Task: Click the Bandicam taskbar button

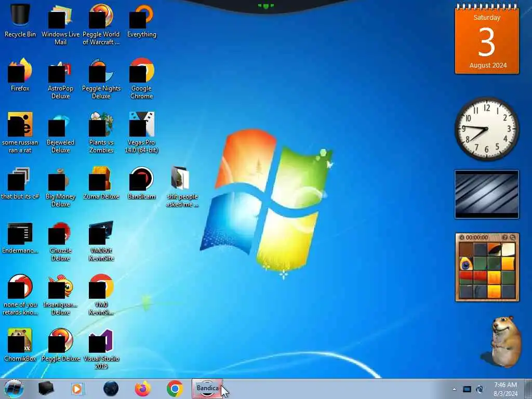Action: pyautogui.click(x=207, y=389)
